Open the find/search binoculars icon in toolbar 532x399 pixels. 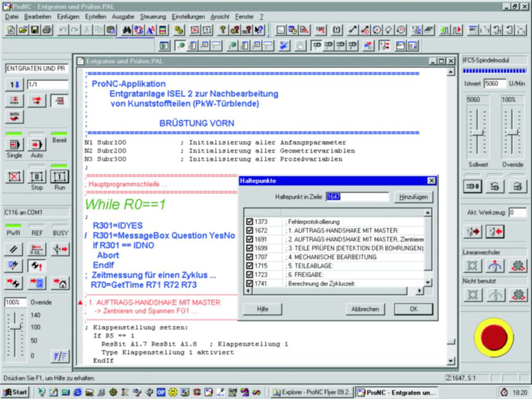(126, 30)
